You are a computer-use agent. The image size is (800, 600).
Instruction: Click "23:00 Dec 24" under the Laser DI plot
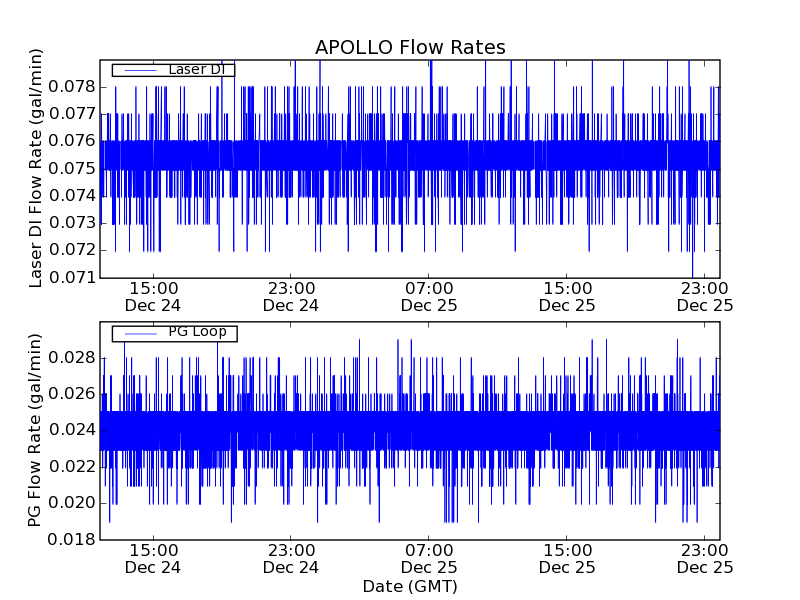coord(291,297)
